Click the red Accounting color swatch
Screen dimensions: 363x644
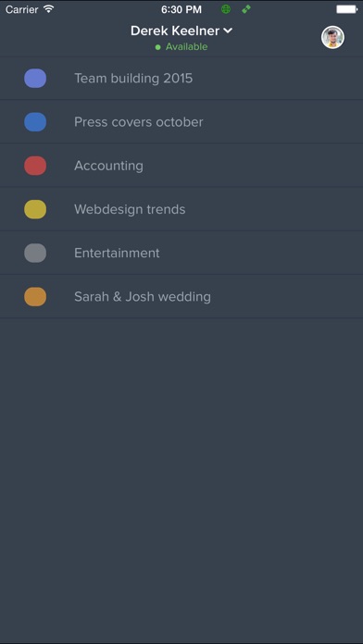35,166
